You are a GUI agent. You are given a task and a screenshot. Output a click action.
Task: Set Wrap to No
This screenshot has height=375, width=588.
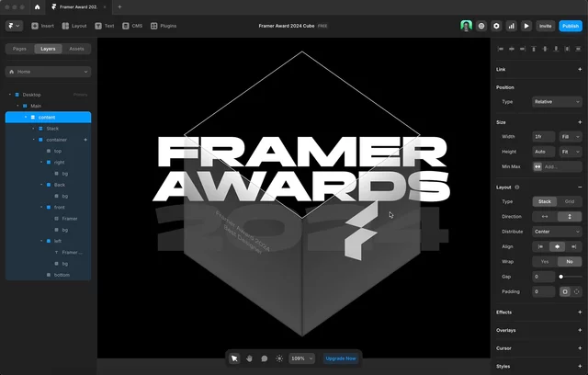pyautogui.click(x=570, y=261)
